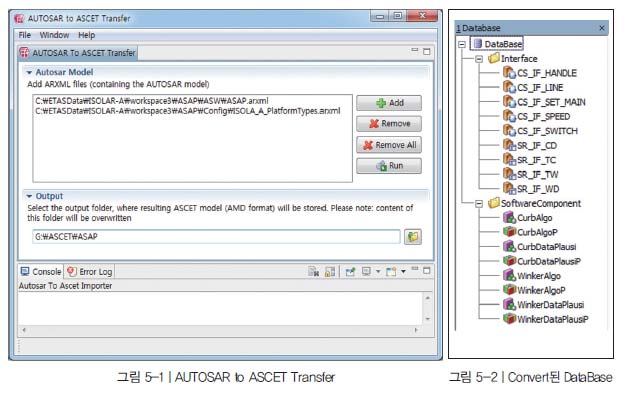
Task: Select WinkerAlgo component icon
Action: coord(509,275)
